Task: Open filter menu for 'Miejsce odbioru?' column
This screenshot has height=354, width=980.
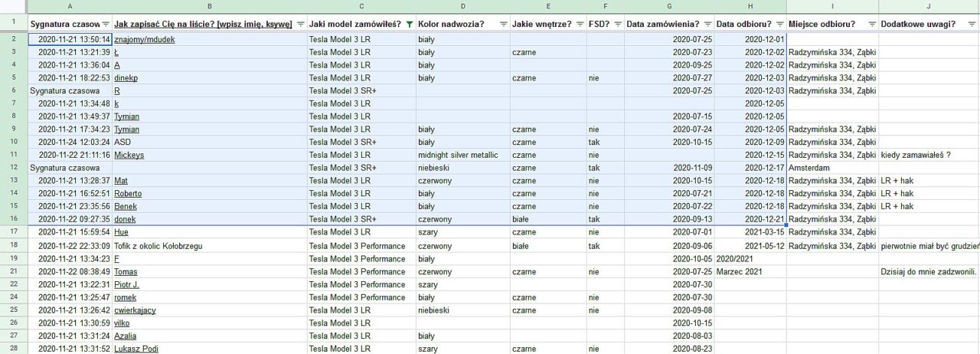Action: click(x=871, y=25)
